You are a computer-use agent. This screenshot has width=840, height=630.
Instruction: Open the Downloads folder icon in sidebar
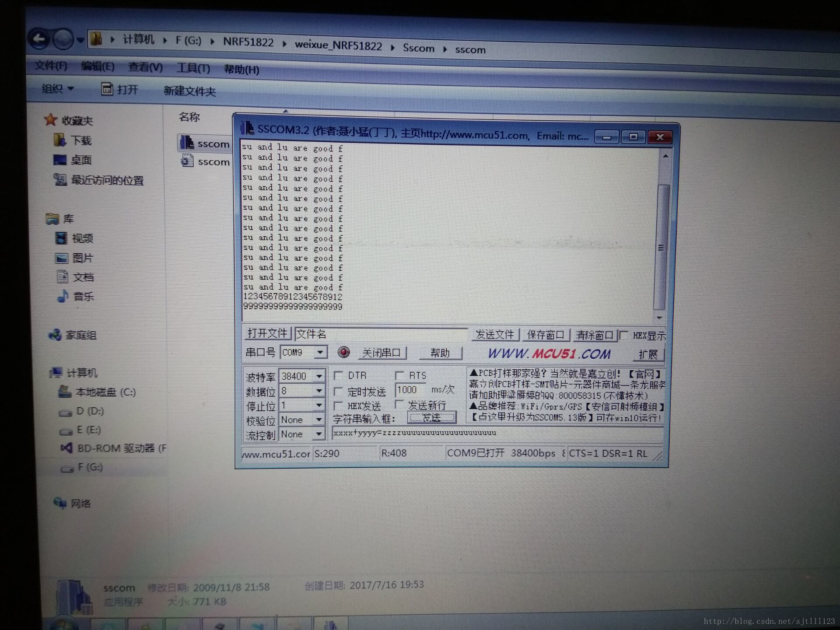tap(59, 140)
